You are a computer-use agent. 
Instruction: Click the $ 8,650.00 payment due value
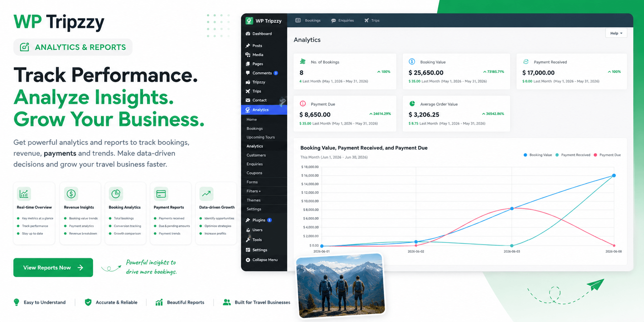pos(315,115)
